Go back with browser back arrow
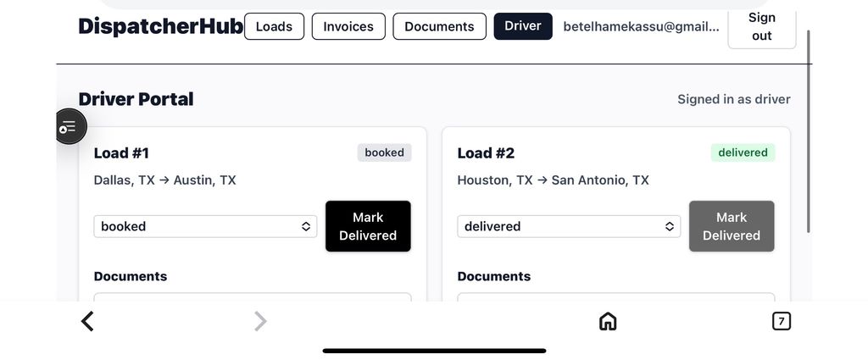Screen dimensions: 868x360 click(87, 321)
